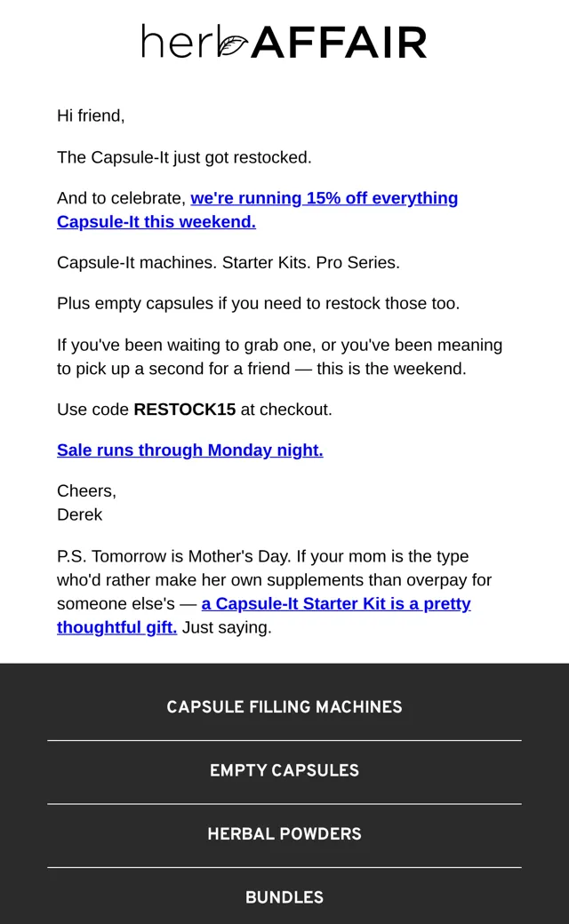The image size is (569, 924).
Task: Open the 'Sale runs through Monday night.' link
Action: tap(190, 450)
